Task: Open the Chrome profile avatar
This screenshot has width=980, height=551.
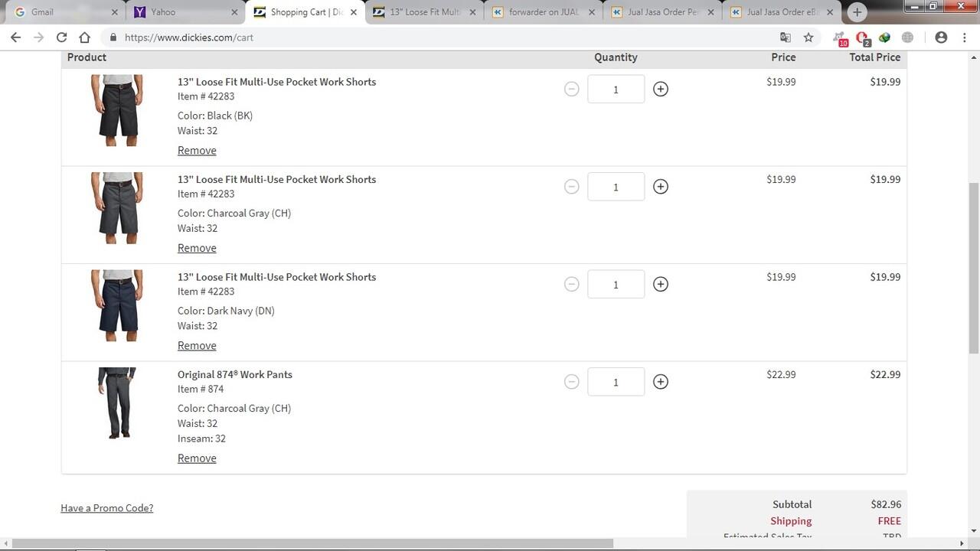Action: 941,37
